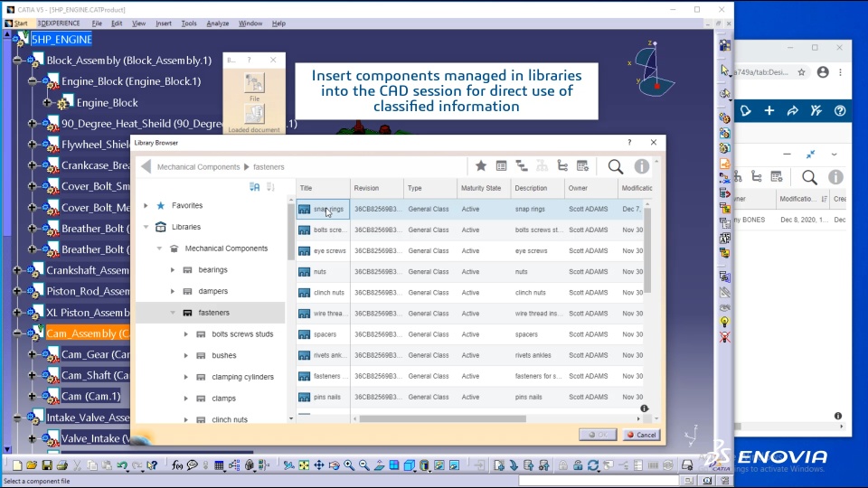868x488 pixels.
Task: Click the bookmark star in the browser address bar
Action: pyautogui.click(x=802, y=72)
